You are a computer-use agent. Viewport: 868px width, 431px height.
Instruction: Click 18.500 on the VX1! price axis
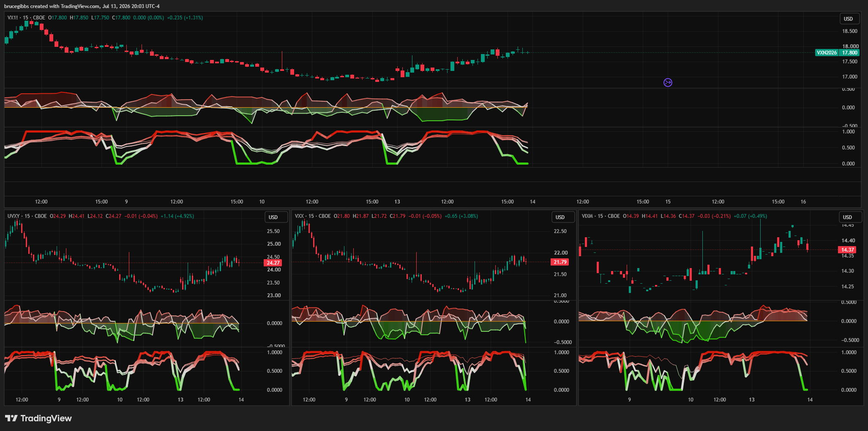coord(849,31)
